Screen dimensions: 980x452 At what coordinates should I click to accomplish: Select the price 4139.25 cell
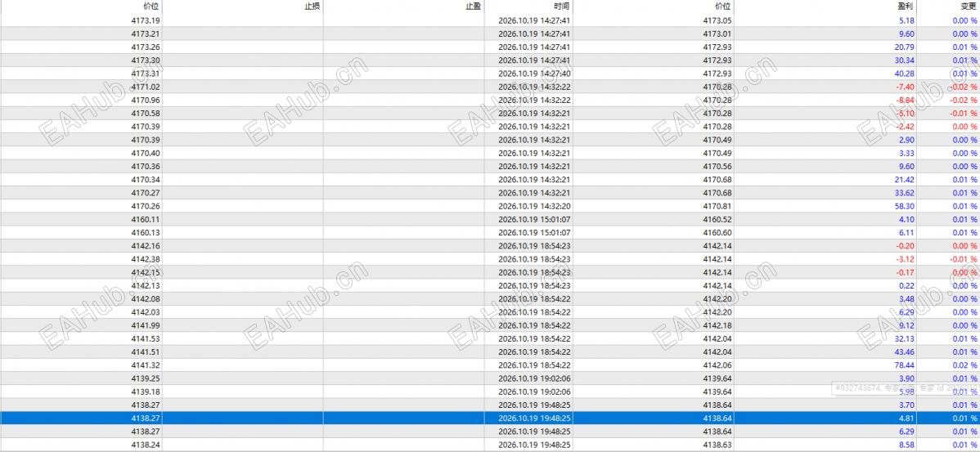coord(145,378)
